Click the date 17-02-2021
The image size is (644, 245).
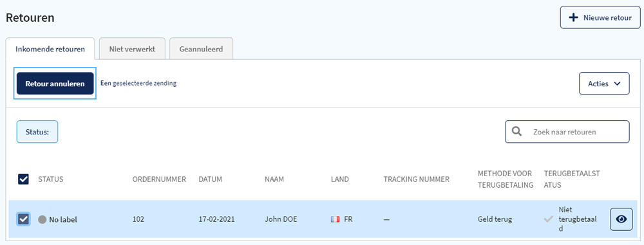point(216,219)
